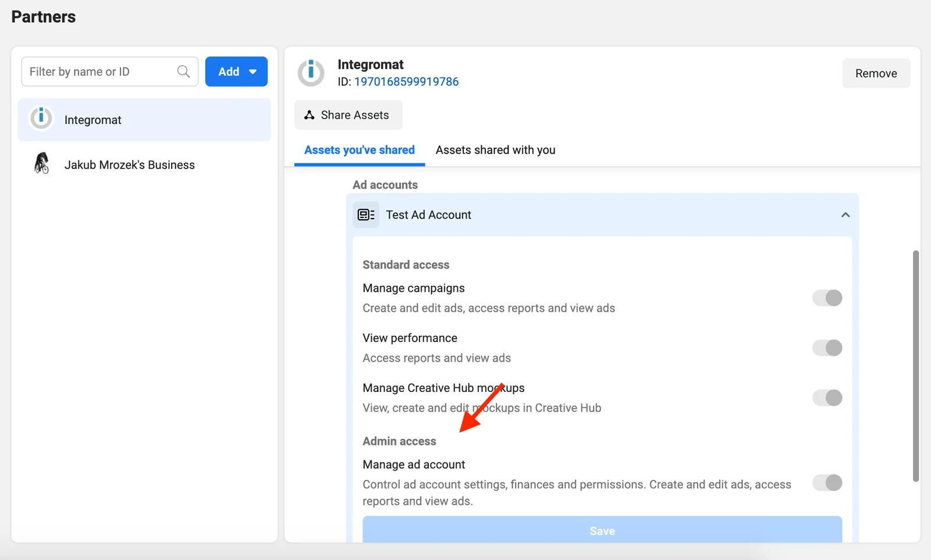Click the large Integromat logo in header
Image resolution: width=931 pixels, height=560 pixels.
pos(311,73)
